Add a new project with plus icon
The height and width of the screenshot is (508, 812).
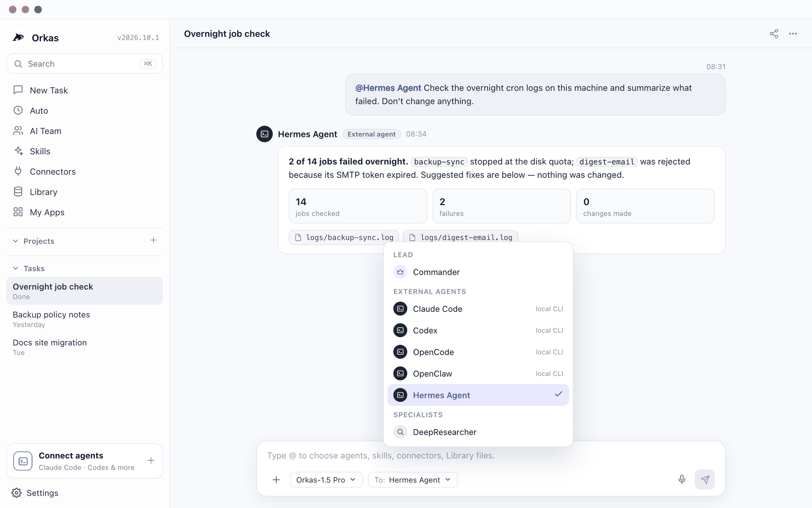(153, 240)
